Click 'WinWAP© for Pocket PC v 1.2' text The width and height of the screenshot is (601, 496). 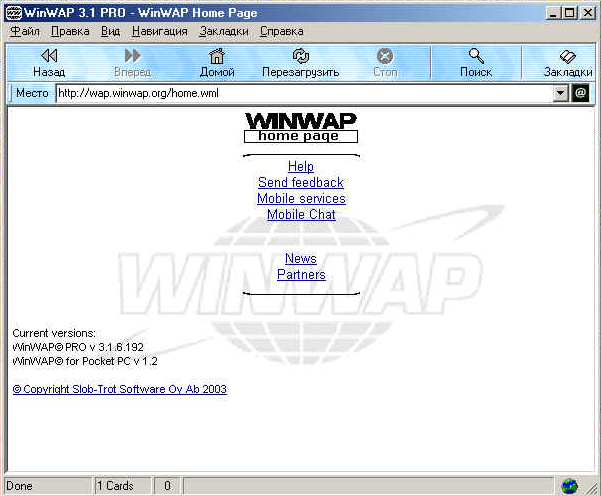pyautogui.click(x=85, y=361)
